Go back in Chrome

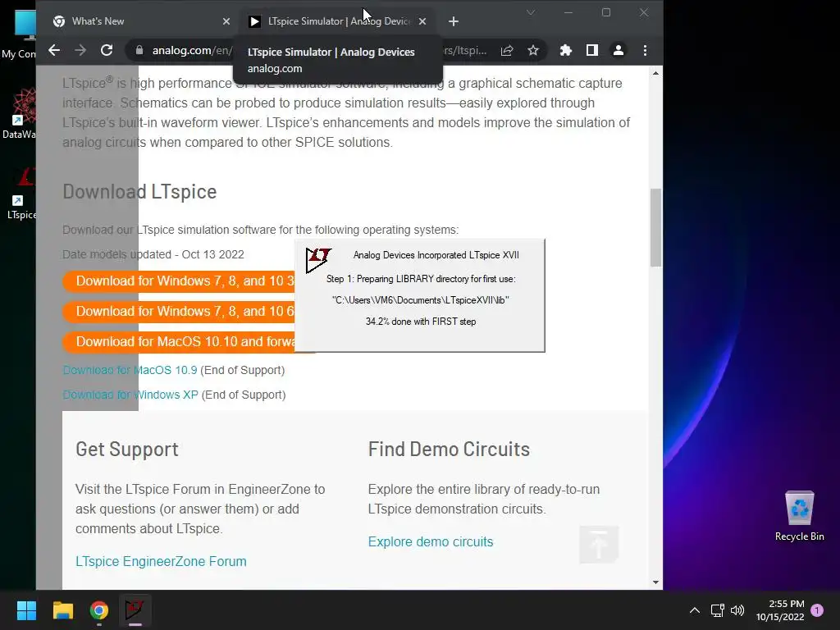(54, 50)
